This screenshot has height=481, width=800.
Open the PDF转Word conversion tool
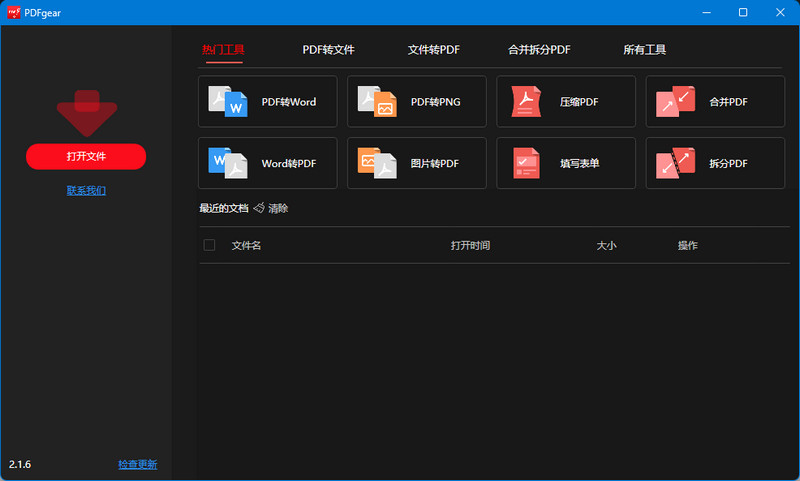[x=267, y=102]
